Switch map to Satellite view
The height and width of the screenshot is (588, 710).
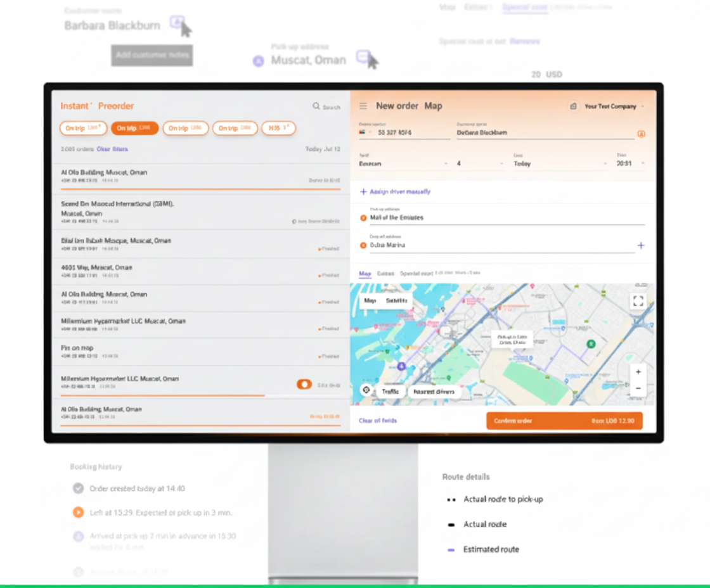coord(397,301)
